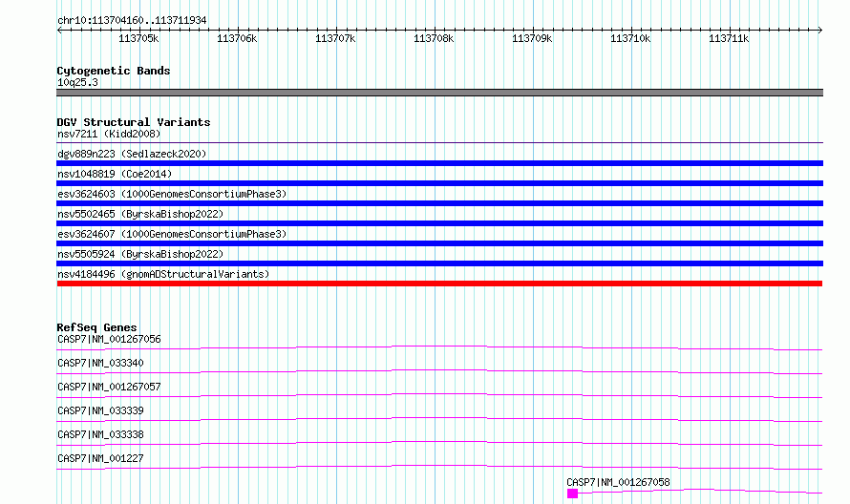Open esv3624603 (1000GenomesConsortiumPhase3) label

pyautogui.click(x=172, y=194)
